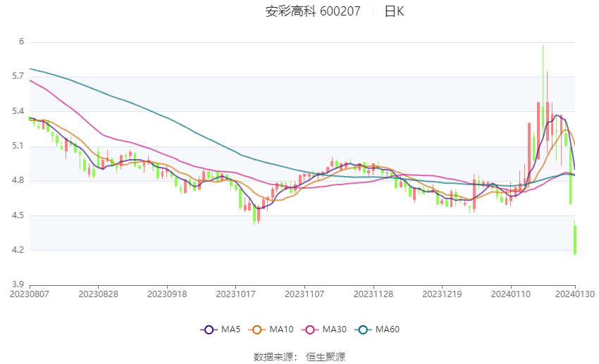
Task: Click the purple MA5 legend circle icon
Action: coord(209,330)
